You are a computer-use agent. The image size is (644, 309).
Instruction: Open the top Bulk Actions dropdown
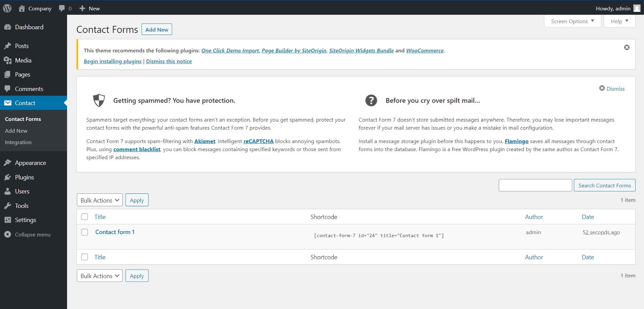point(99,200)
